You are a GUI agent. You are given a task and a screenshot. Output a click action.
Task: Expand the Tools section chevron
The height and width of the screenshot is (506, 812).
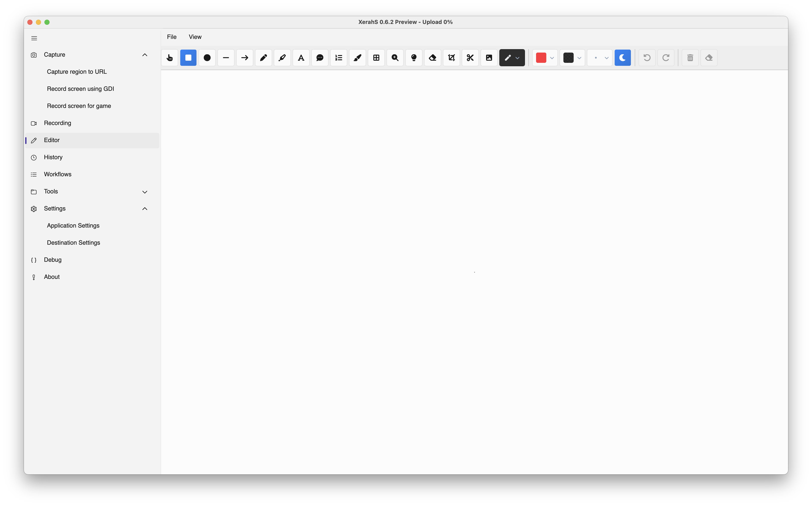pos(145,192)
